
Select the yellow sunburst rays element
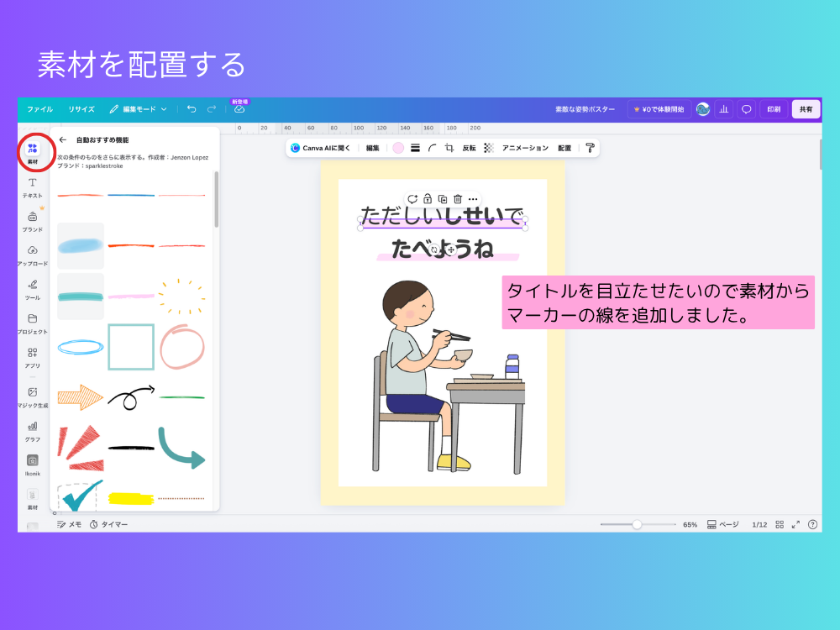[181, 297]
